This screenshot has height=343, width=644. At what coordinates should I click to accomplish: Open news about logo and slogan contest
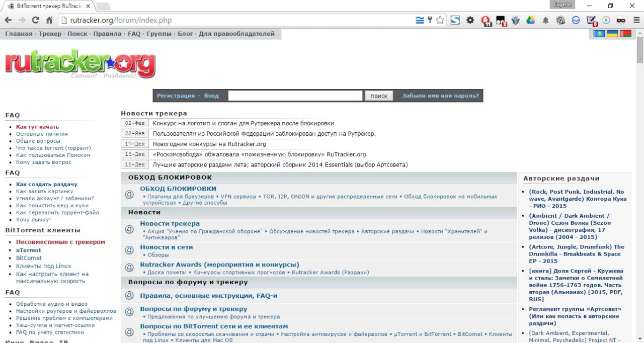pyautogui.click(x=243, y=123)
